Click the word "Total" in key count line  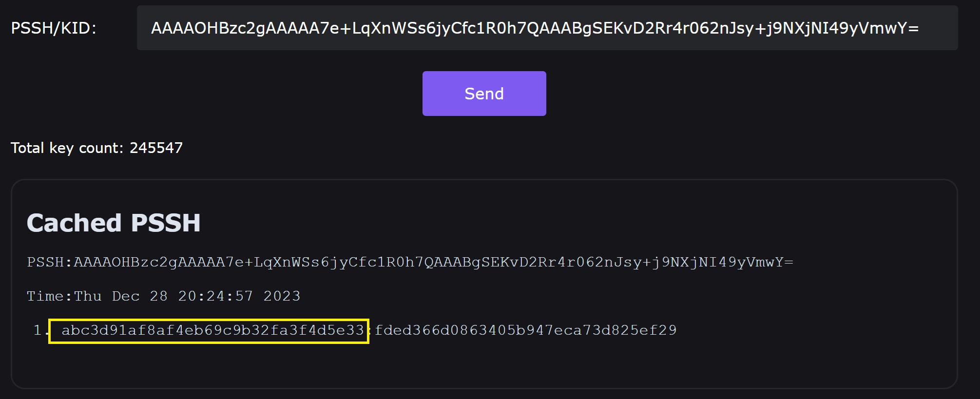(27, 148)
